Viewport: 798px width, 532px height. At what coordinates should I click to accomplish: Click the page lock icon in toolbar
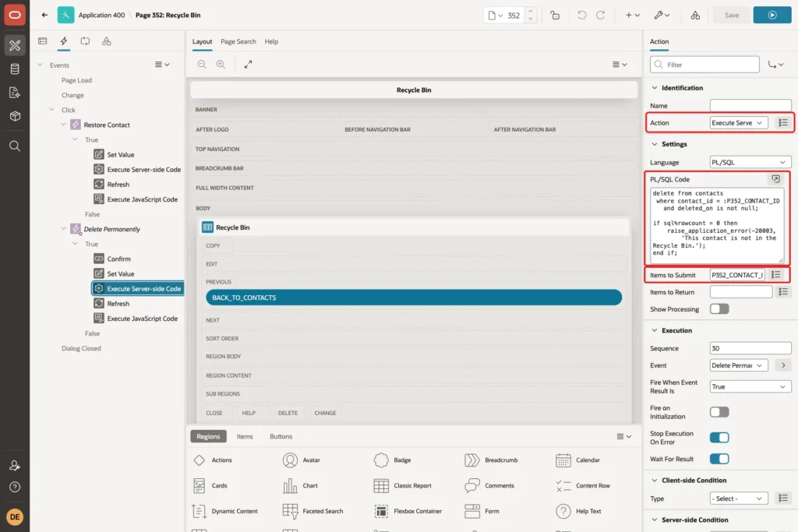point(555,16)
